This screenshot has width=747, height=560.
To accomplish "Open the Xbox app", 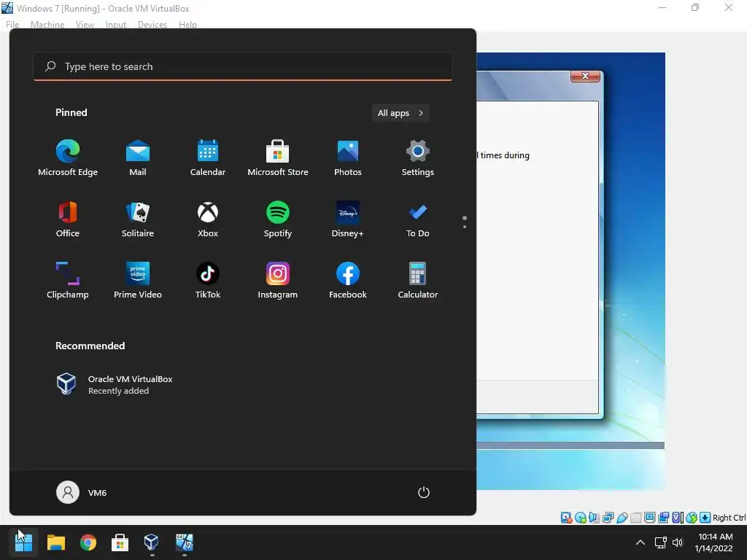I will pyautogui.click(x=208, y=219).
